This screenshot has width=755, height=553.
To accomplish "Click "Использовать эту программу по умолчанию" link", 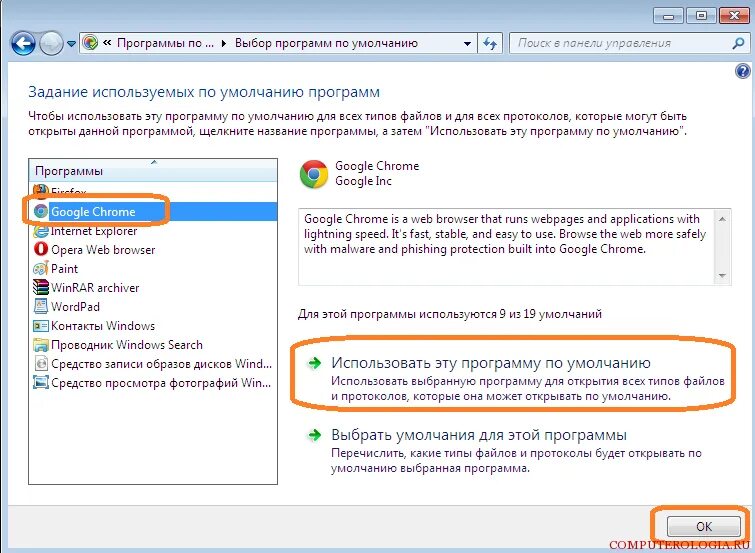I will 491,362.
